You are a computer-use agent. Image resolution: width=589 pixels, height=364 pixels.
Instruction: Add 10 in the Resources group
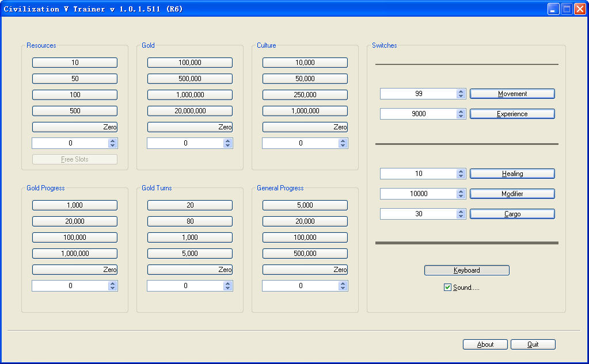click(75, 63)
